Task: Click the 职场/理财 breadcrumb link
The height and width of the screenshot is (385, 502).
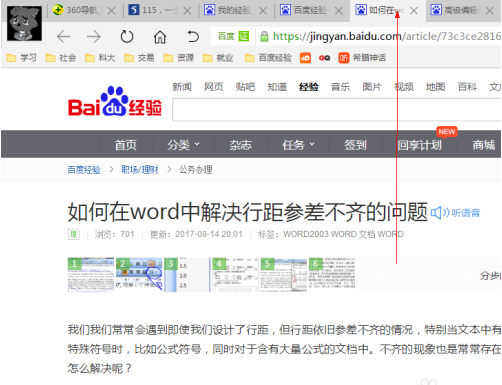Action: [140, 170]
